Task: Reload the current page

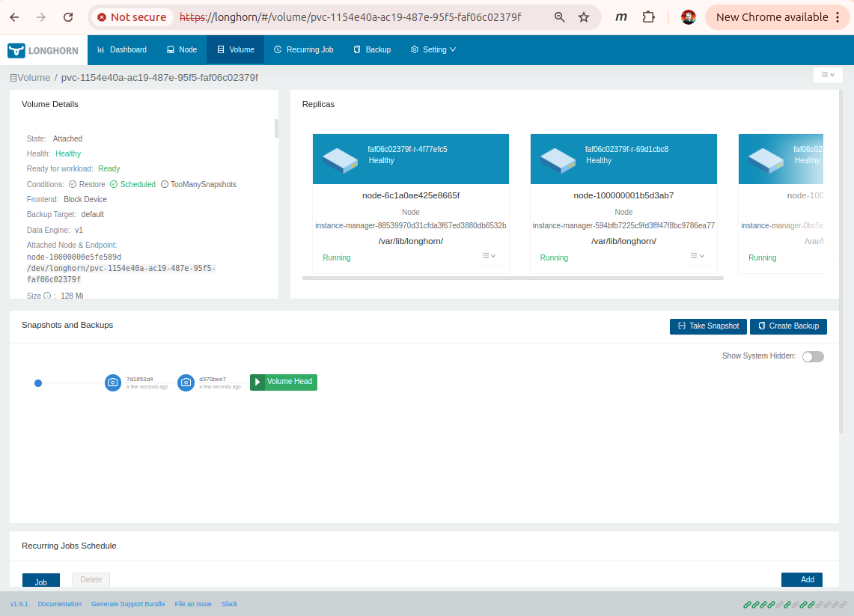Action: pos(68,17)
